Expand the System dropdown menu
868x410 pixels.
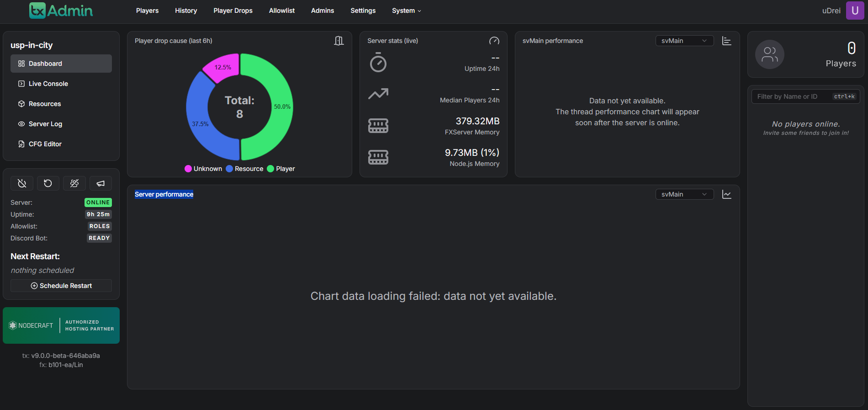[407, 11]
